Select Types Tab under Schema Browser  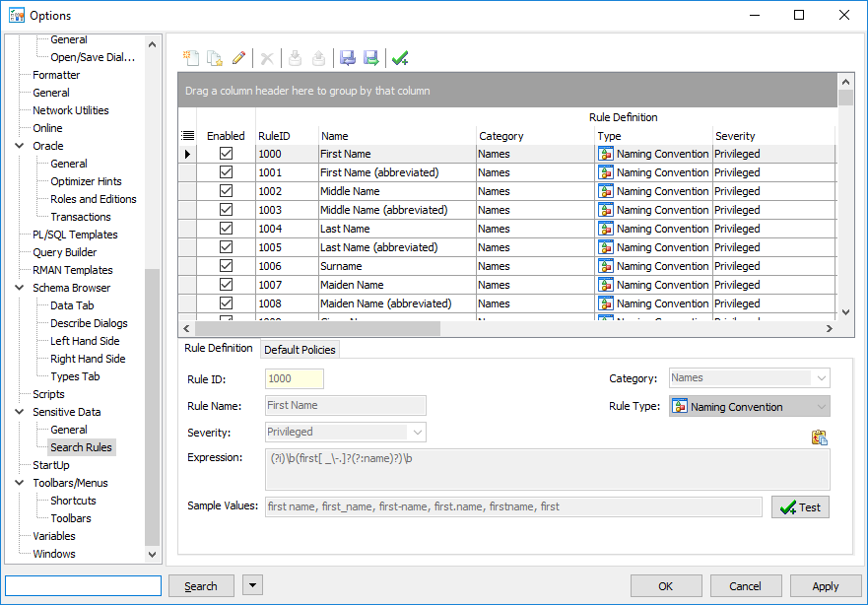pos(75,376)
